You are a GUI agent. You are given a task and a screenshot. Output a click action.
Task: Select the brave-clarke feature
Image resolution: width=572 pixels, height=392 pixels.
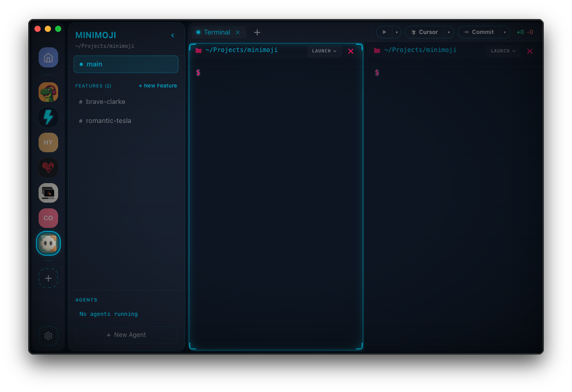point(105,101)
